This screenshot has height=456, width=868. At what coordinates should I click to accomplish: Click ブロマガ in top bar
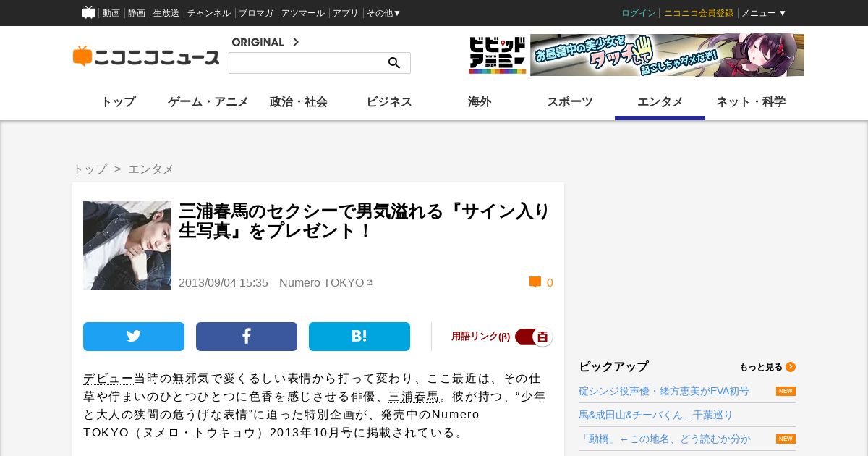(x=256, y=13)
